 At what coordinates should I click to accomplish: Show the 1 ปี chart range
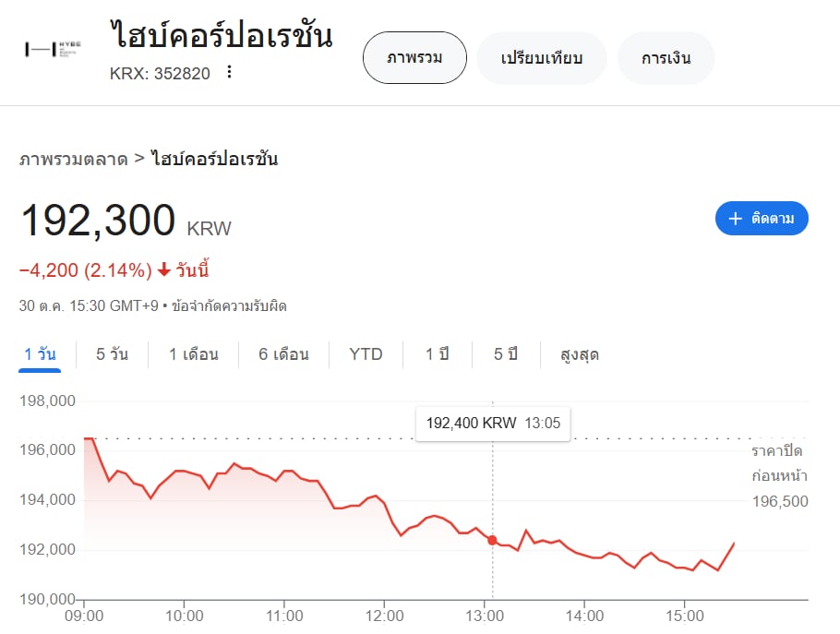tap(438, 354)
